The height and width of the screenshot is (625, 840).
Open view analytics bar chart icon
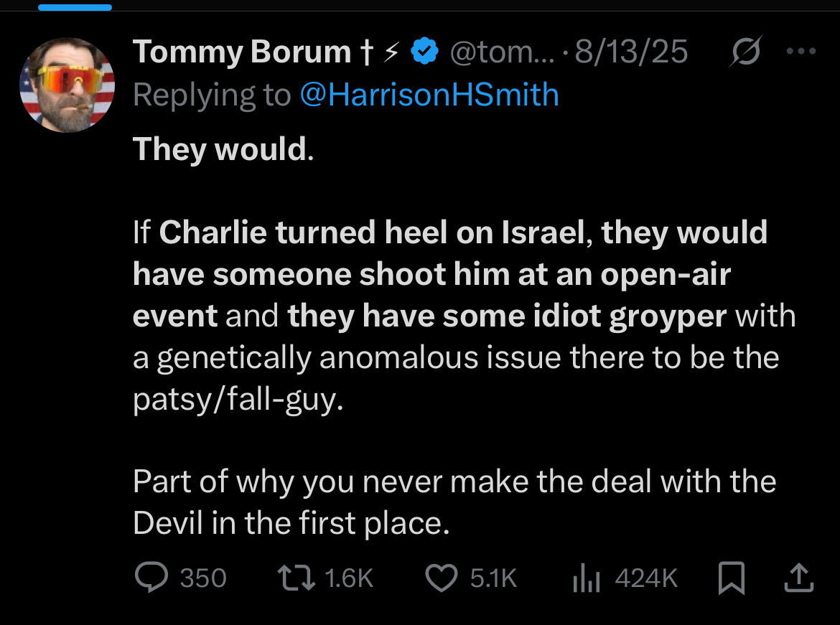(586, 578)
